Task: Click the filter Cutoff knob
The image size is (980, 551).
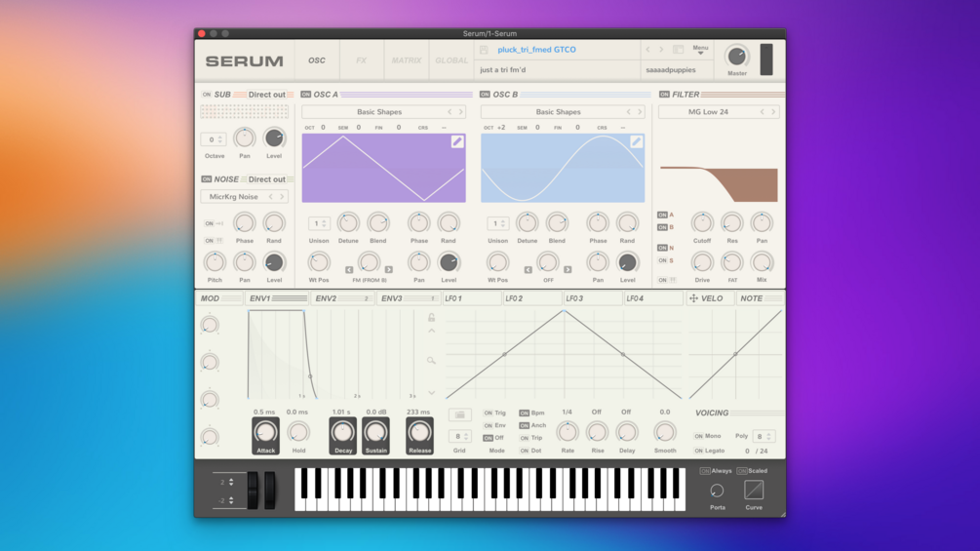Action: pos(702,223)
